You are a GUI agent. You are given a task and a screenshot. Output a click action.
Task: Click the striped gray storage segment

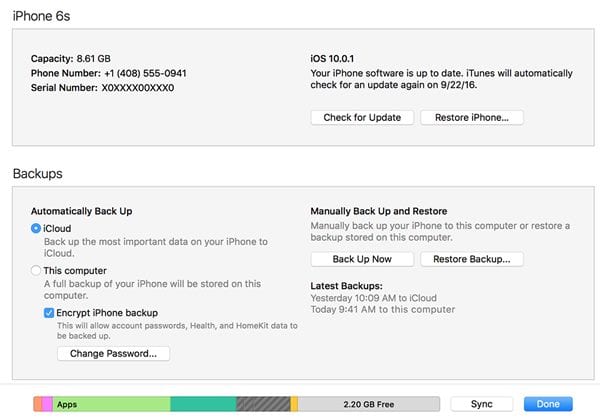[x=263, y=404]
